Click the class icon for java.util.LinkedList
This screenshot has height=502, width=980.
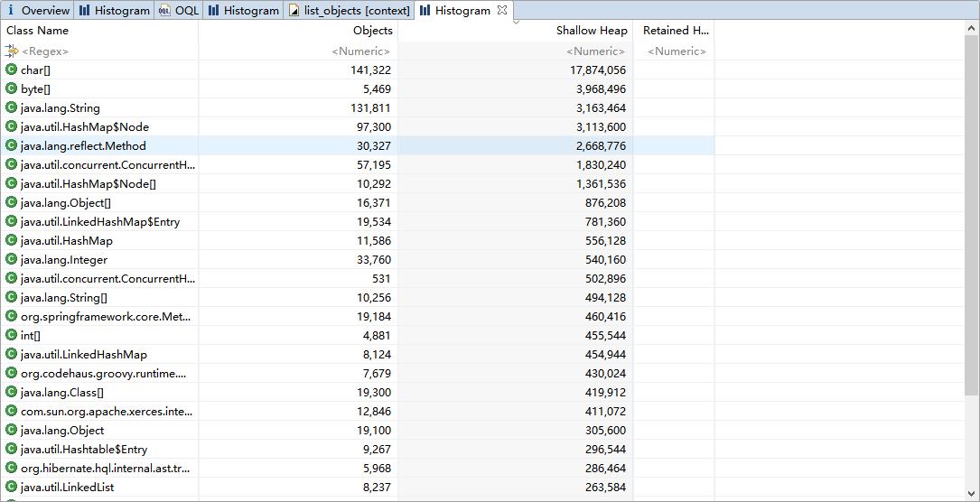coord(12,487)
